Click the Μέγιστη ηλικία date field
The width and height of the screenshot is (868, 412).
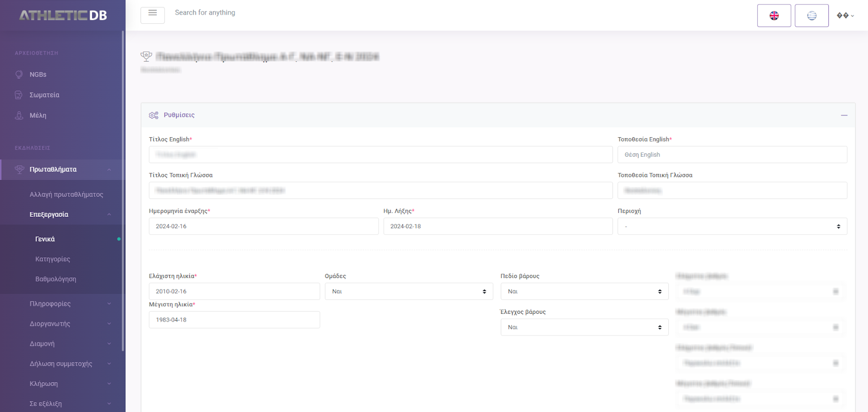point(234,320)
